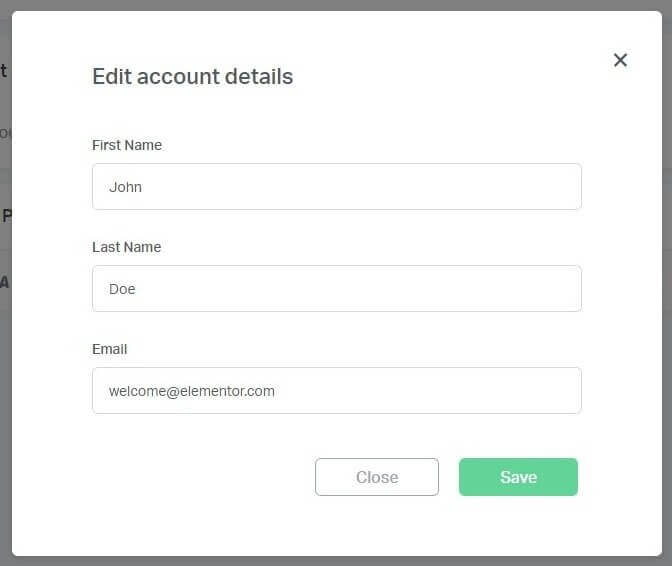Screen dimensions: 672x566
Task: Click blank dialog area left of Close button
Action: 200,477
